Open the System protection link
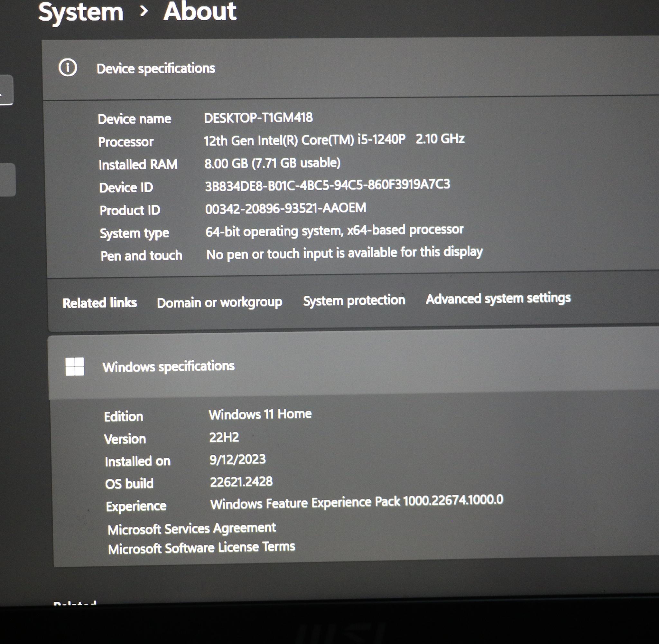The width and height of the screenshot is (659, 644). (x=354, y=300)
